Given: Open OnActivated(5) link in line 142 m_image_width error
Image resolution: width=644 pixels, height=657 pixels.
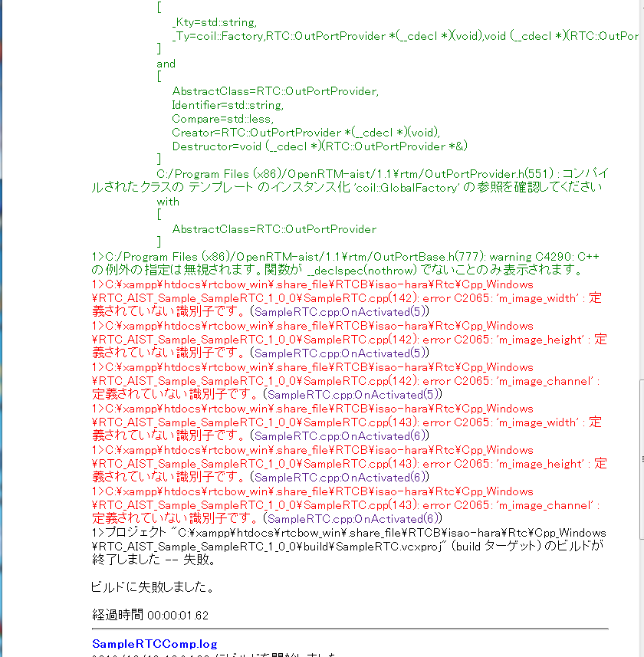Looking at the screenshot, I should click(x=340, y=312).
